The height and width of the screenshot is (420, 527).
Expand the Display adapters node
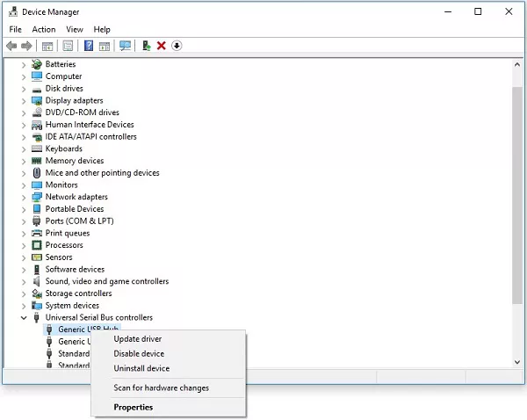click(x=24, y=101)
